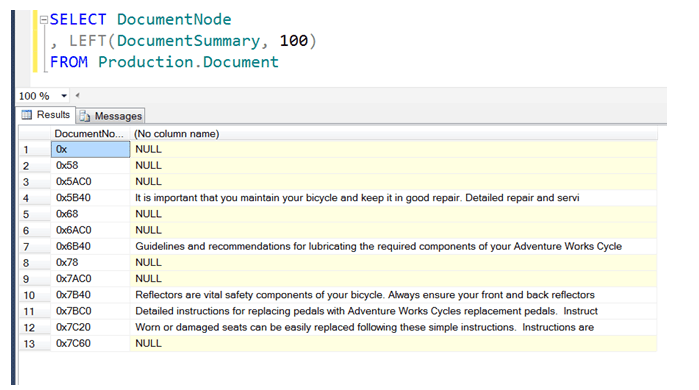Click DocumentNode in the SELECT line

(x=174, y=20)
